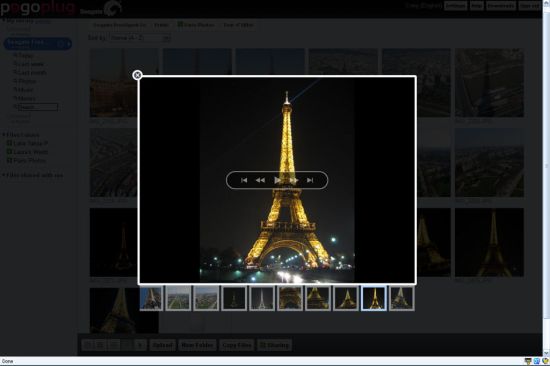Click the Copy Files button

[x=237, y=345]
